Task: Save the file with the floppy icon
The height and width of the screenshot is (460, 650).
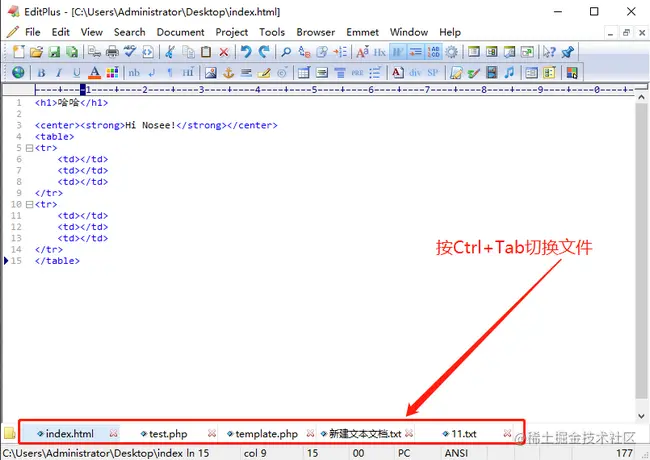Action: (x=54, y=52)
